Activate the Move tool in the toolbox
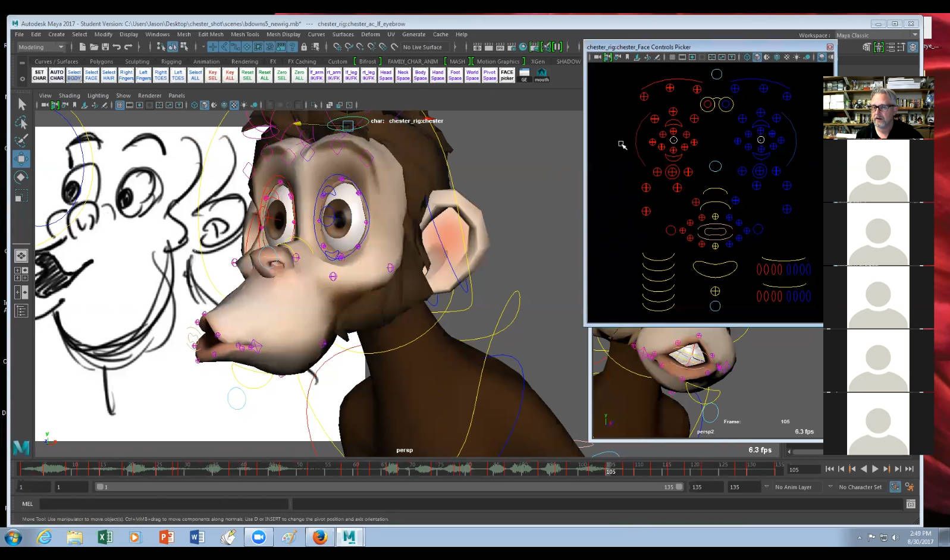 21,159
